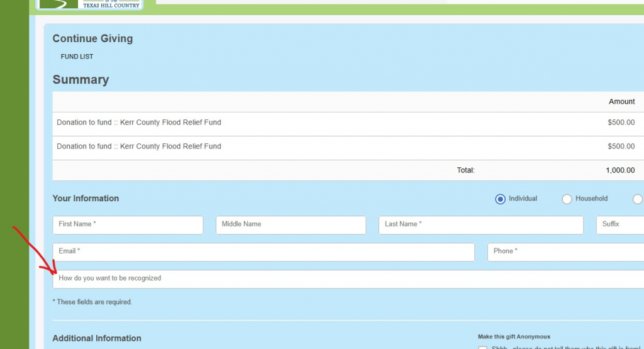This screenshot has width=644, height=349.
Task: Click the 'How do you want to be recognized' field
Action: (347, 279)
